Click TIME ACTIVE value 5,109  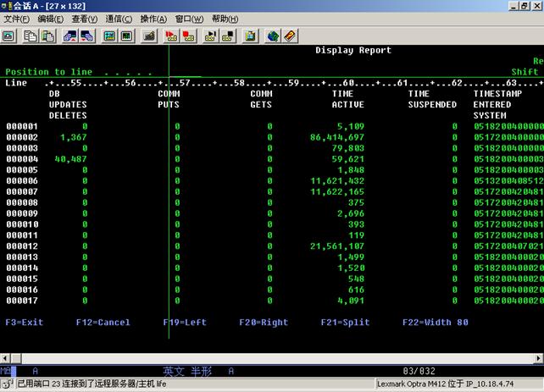(351, 126)
